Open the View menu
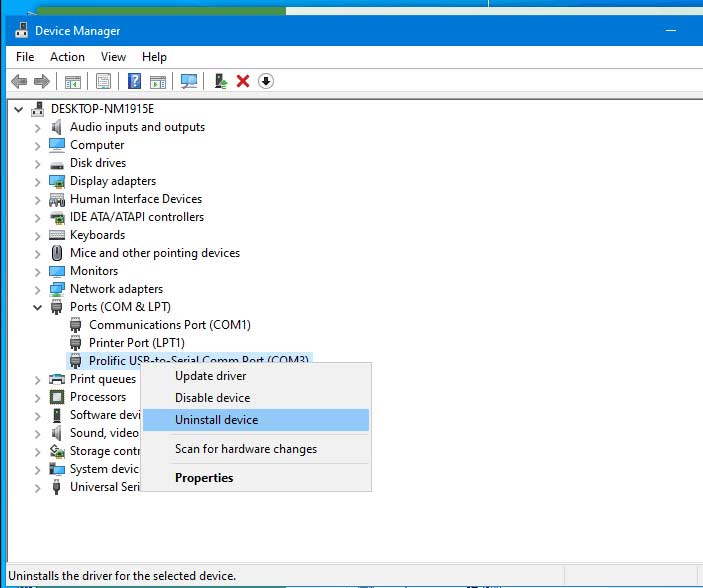Image resolution: width=703 pixels, height=588 pixels. click(113, 57)
